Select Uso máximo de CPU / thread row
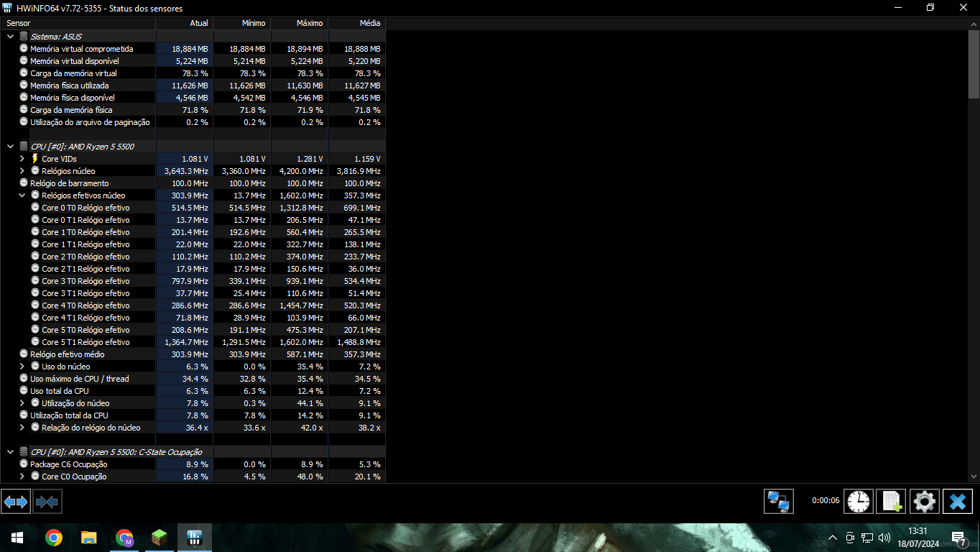The height and width of the screenshot is (552, 980). 193,379
